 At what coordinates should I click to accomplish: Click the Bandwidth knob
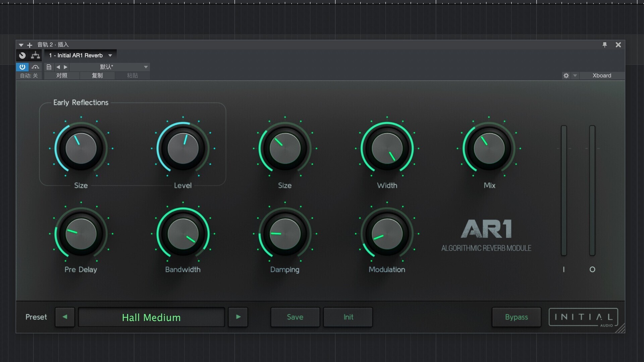click(x=183, y=234)
